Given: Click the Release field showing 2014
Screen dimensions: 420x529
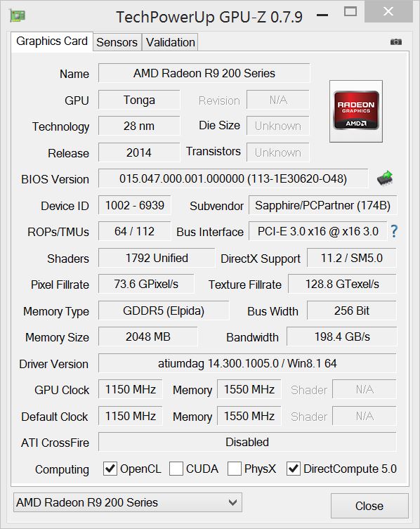Looking at the screenshot, I should pyautogui.click(x=139, y=152).
